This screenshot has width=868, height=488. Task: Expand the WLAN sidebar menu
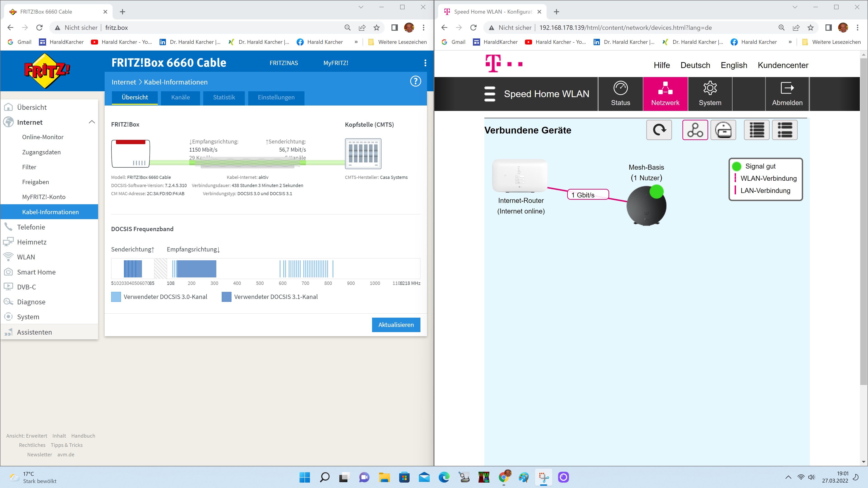26,257
